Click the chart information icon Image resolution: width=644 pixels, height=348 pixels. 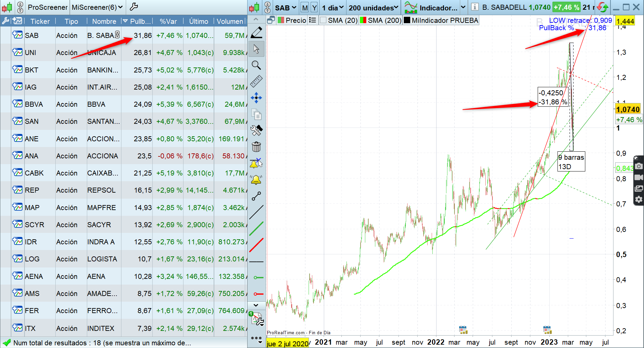pyautogui.click(x=475, y=7)
